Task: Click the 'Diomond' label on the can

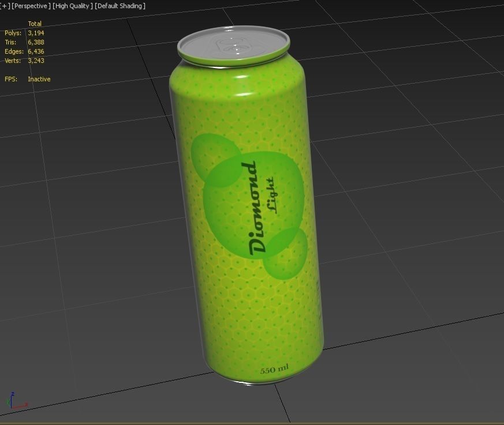Action: click(253, 209)
